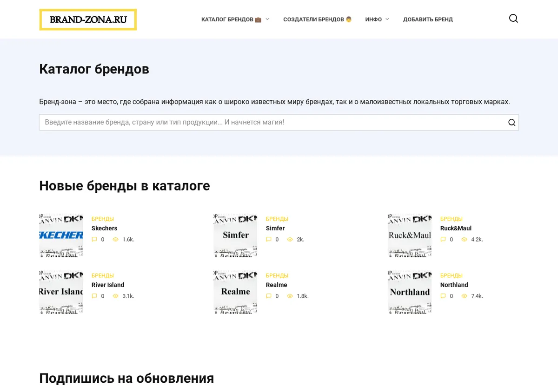Open the River Island logo thumbnail
Viewport: 558px width, 392px height.
tap(61, 292)
